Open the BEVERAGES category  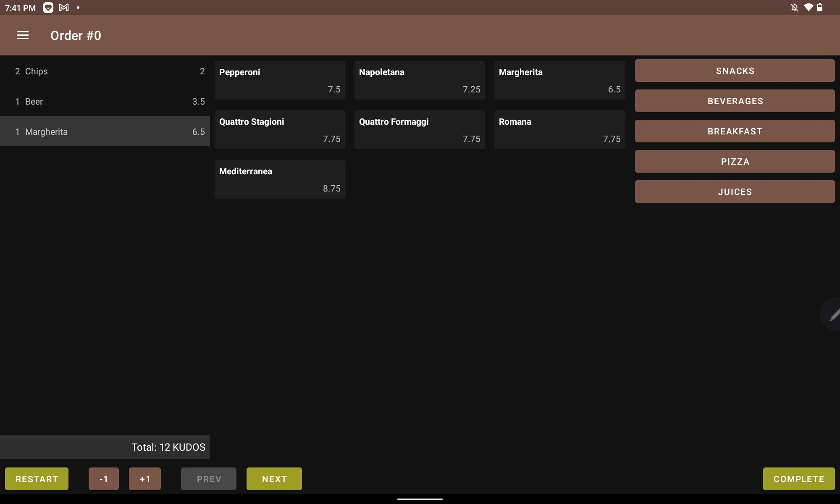click(x=735, y=101)
